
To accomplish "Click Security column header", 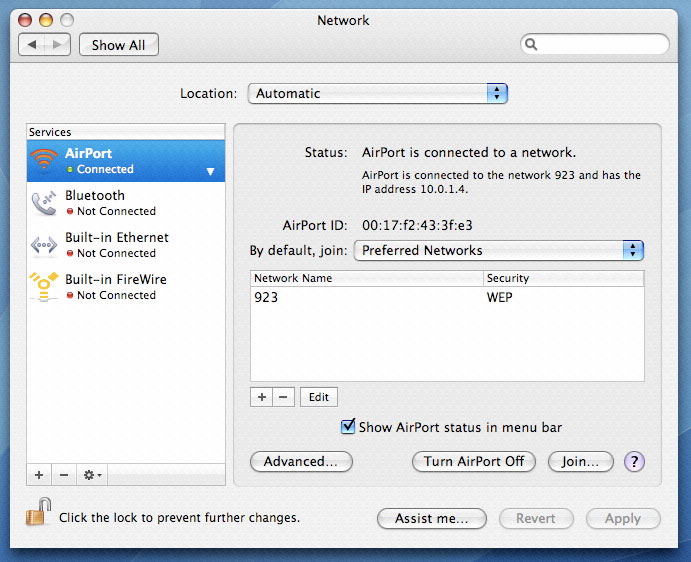I will [x=564, y=278].
